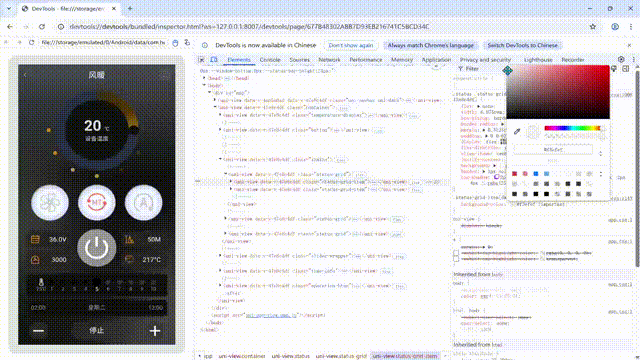Go back in the phone app header
The height and width of the screenshot is (360, 640).
point(25,75)
